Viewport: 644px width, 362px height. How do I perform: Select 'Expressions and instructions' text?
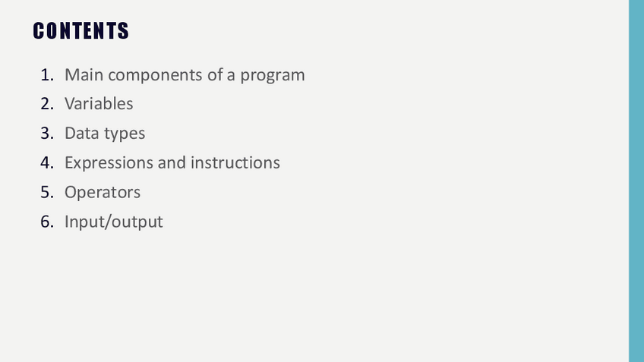(172, 162)
